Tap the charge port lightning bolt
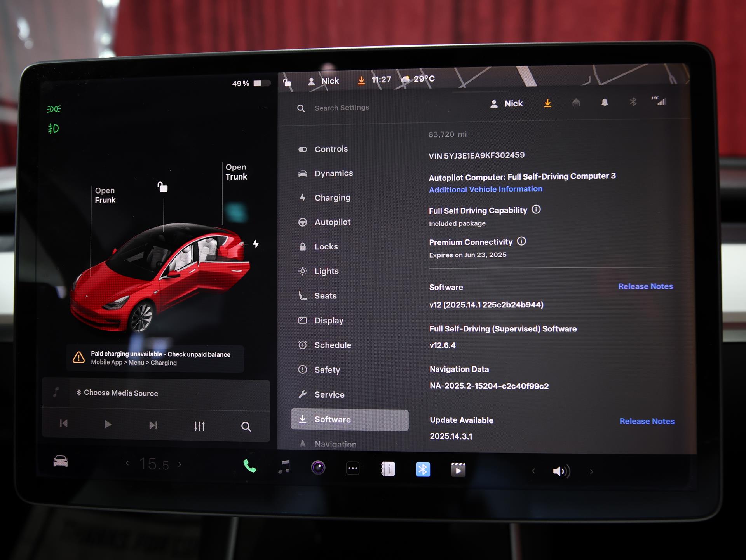746x560 pixels. click(x=256, y=244)
